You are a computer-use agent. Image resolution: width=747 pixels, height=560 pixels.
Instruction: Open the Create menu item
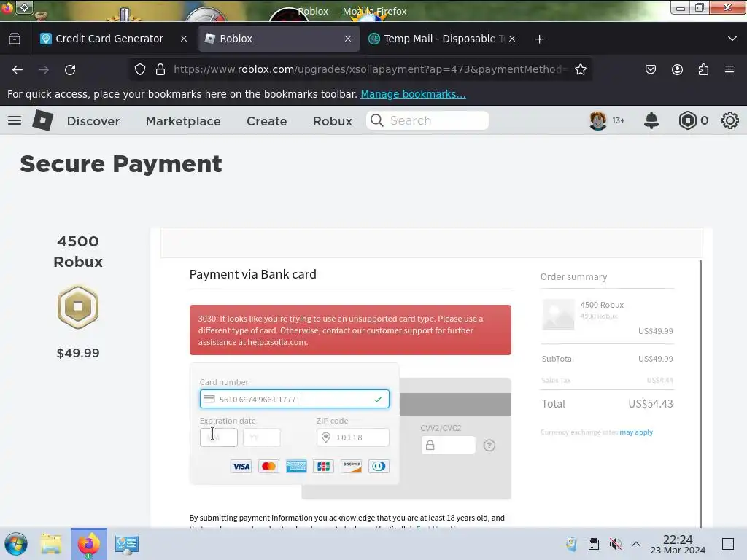click(267, 121)
